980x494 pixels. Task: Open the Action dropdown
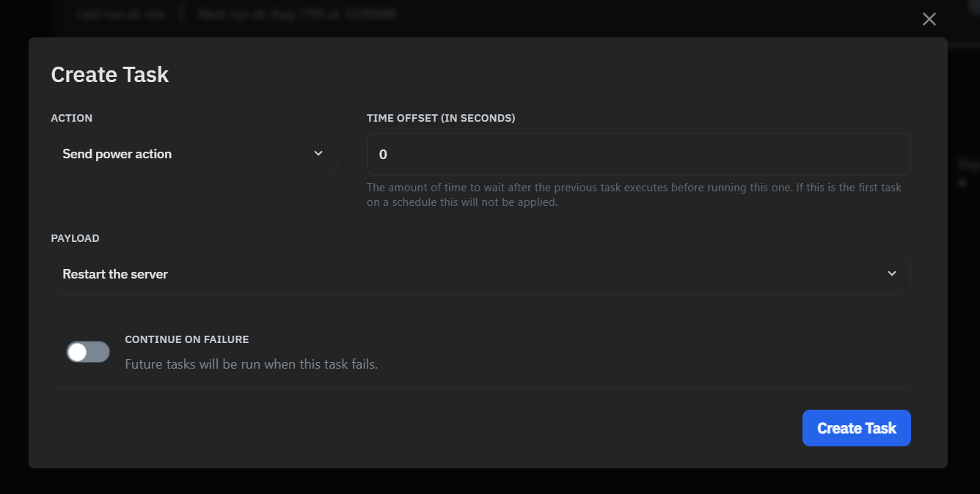(194, 154)
